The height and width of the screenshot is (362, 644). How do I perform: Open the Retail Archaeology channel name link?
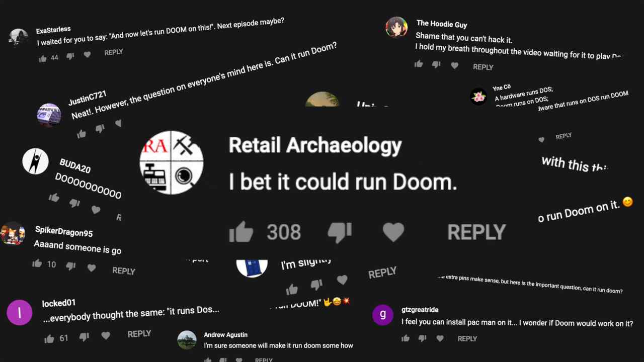[315, 145]
